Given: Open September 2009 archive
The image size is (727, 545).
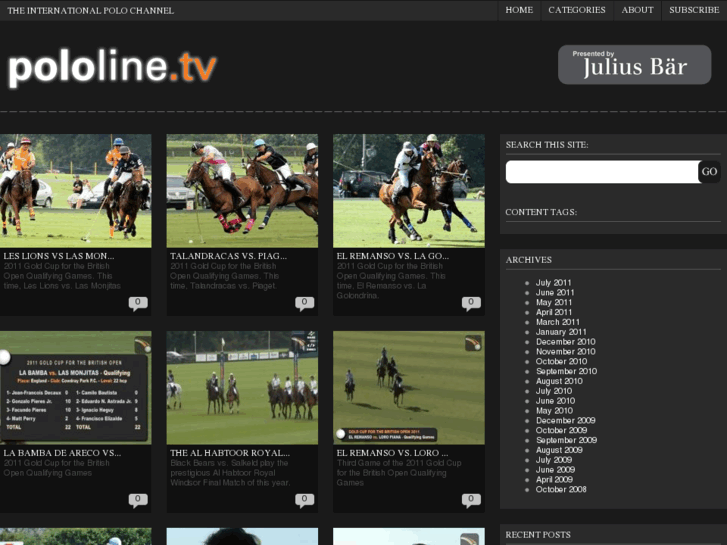Looking at the screenshot, I should 567,440.
